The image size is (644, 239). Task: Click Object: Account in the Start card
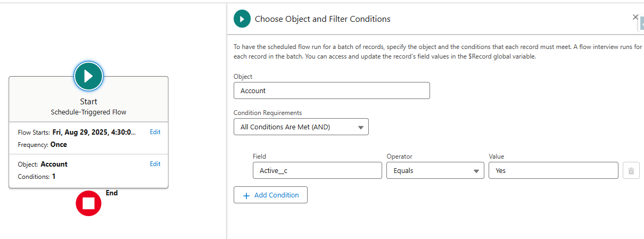click(x=43, y=164)
